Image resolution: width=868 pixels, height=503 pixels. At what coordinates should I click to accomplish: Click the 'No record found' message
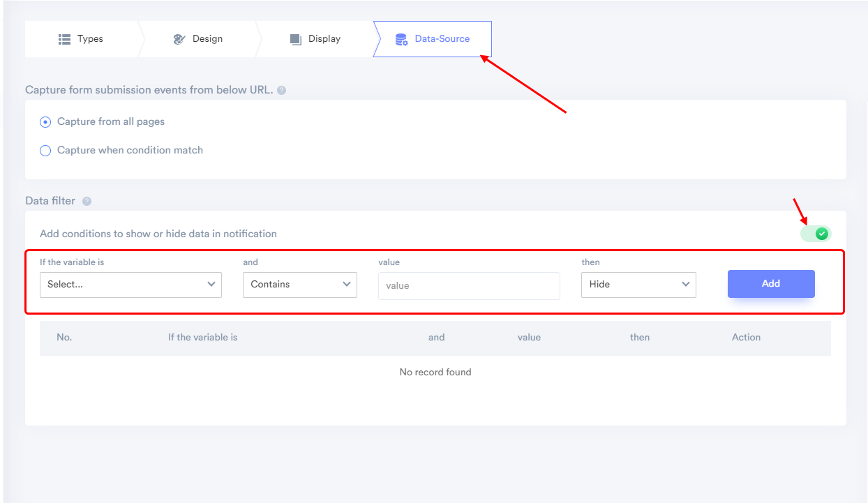point(435,372)
